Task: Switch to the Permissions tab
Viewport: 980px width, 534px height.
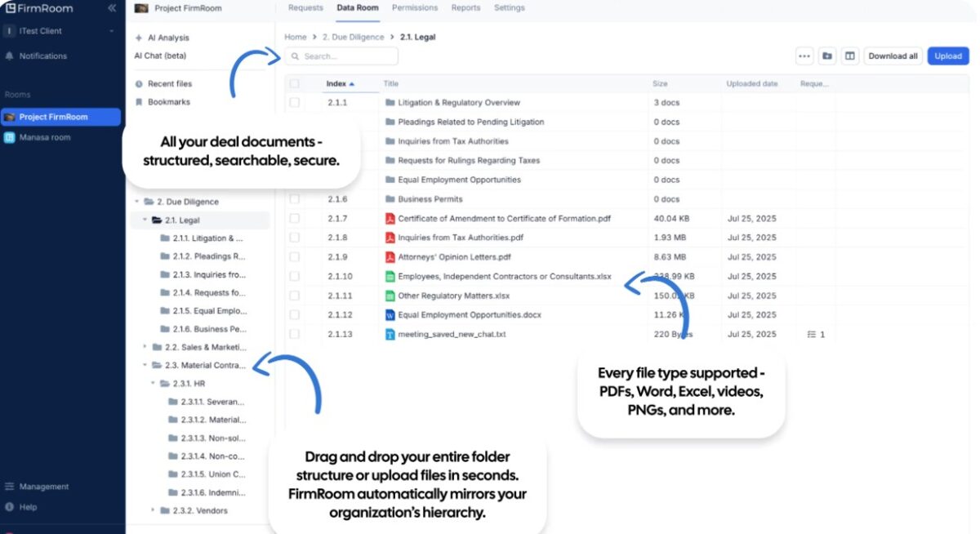Action: pos(415,8)
